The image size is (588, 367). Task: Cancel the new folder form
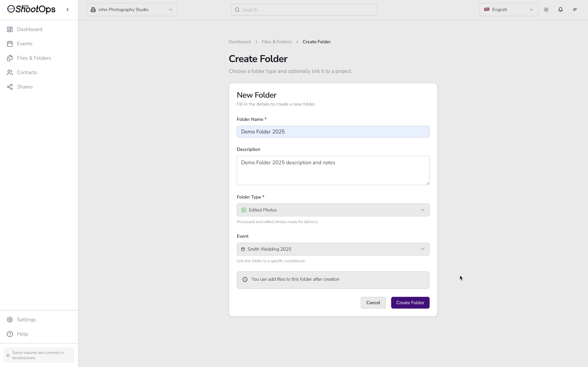click(x=373, y=303)
